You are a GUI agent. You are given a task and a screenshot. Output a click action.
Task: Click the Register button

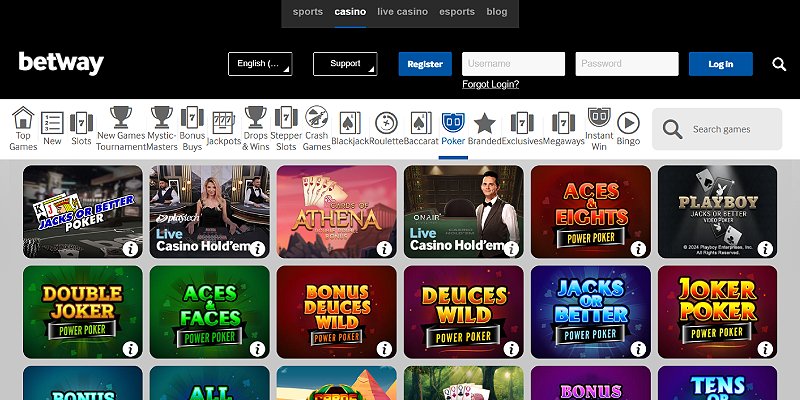(425, 64)
